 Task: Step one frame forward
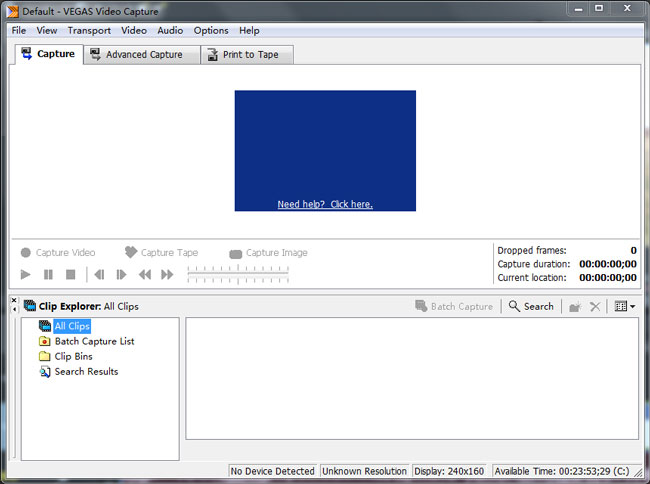coord(121,274)
